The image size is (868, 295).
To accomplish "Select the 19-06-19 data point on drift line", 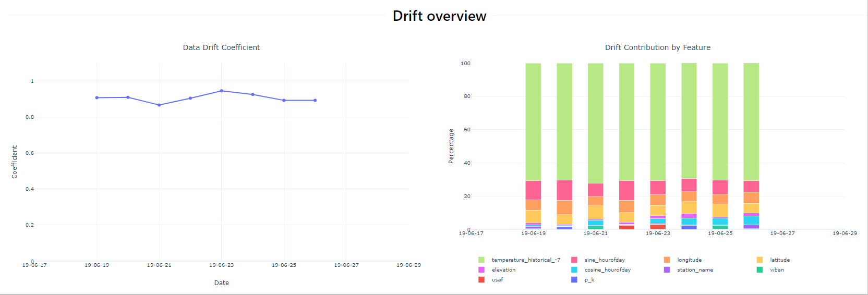I will tap(97, 97).
